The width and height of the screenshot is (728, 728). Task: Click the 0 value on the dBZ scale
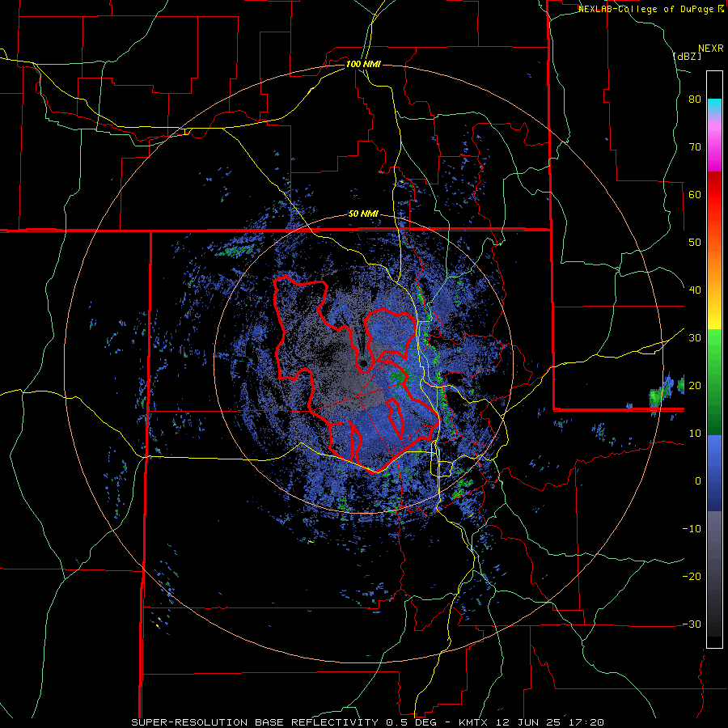click(x=698, y=481)
